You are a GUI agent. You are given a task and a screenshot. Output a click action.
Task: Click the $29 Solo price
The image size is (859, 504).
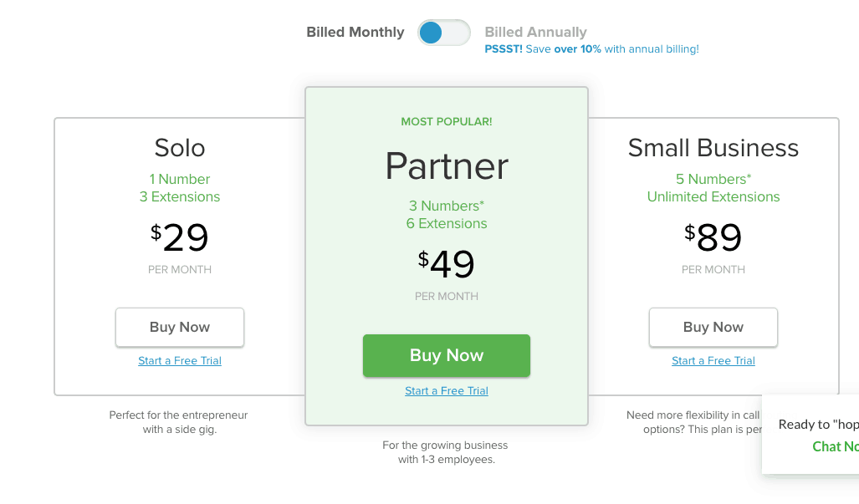[x=179, y=238]
